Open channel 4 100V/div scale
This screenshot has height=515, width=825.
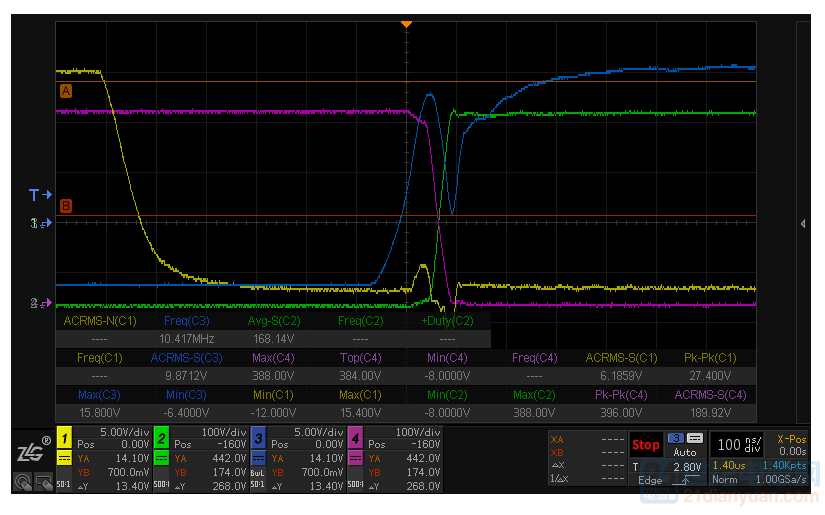coord(418,432)
